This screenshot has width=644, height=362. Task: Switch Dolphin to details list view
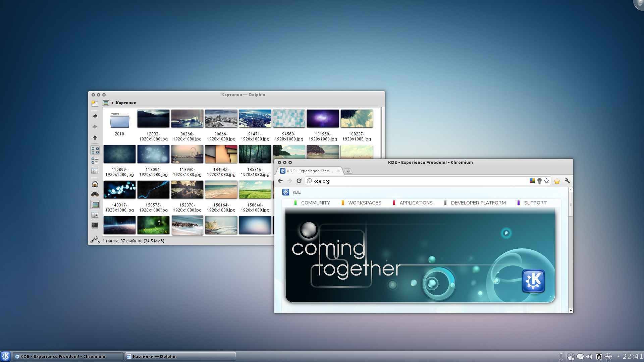tap(95, 161)
